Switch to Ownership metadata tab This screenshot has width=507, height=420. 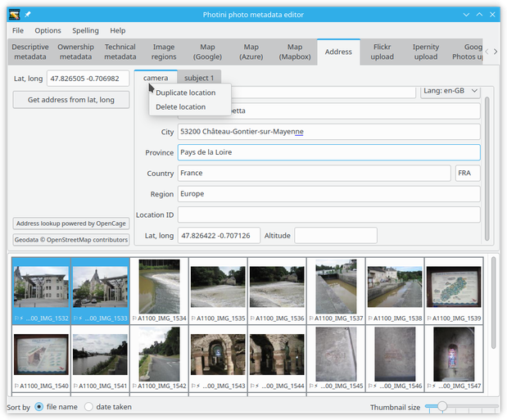click(75, 52)
